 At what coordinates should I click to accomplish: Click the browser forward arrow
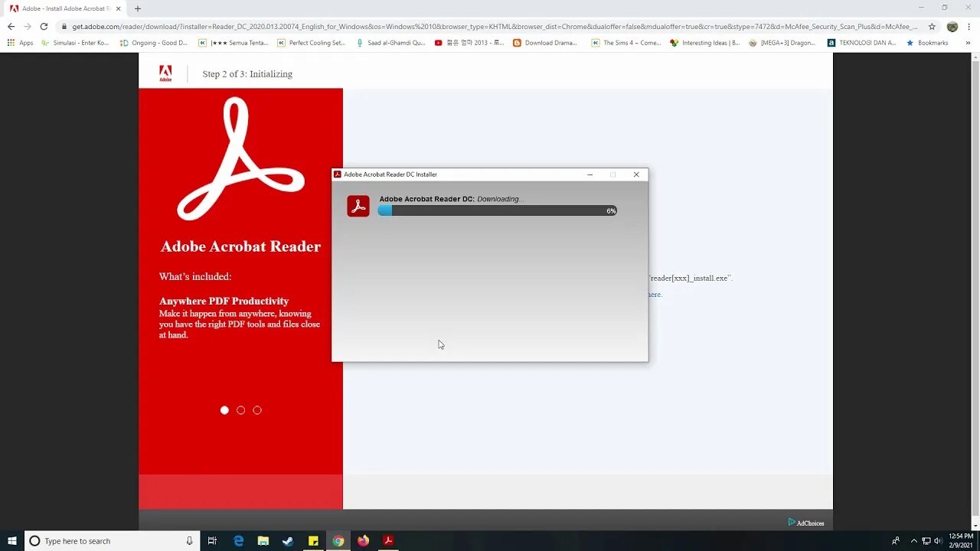pos(28,26)
